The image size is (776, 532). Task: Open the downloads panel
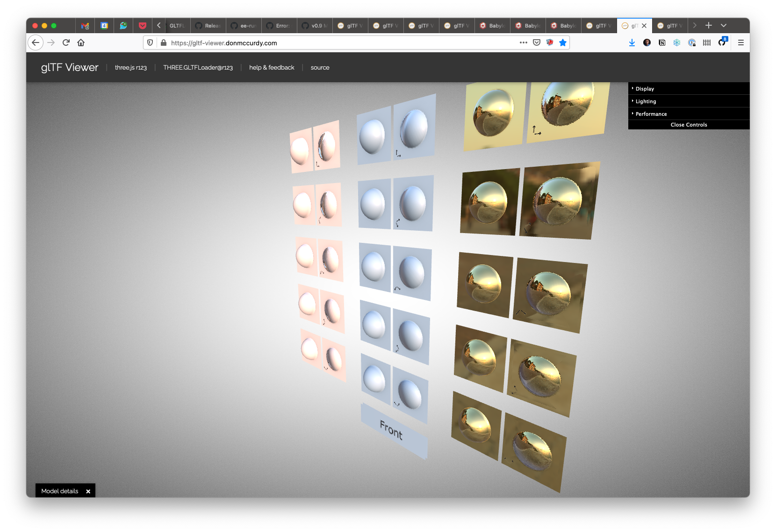coord(632,43)
